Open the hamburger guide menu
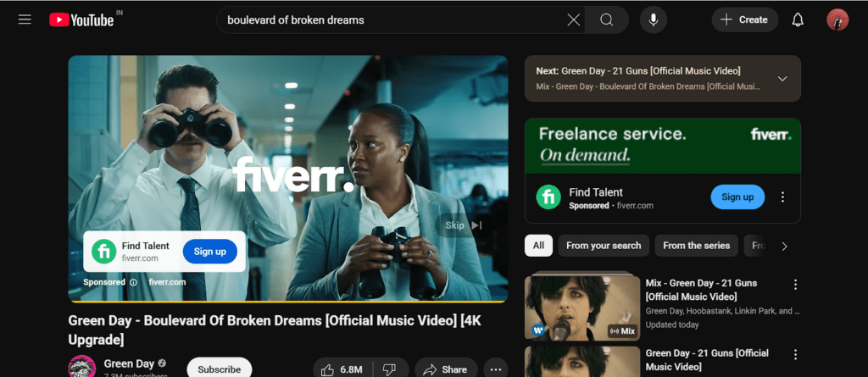Viewport: 868px width, 377px height. click(25, 20)
